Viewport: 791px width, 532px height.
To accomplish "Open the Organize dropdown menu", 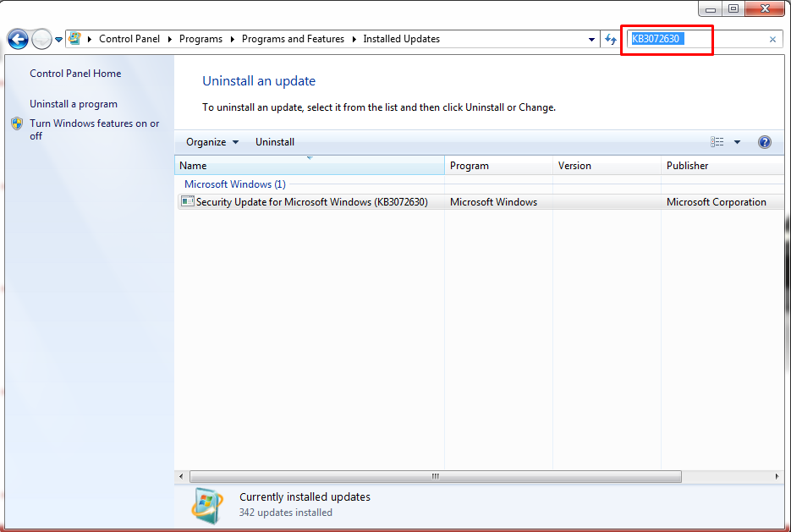I will pyautogui.click(x=212, y=142).
